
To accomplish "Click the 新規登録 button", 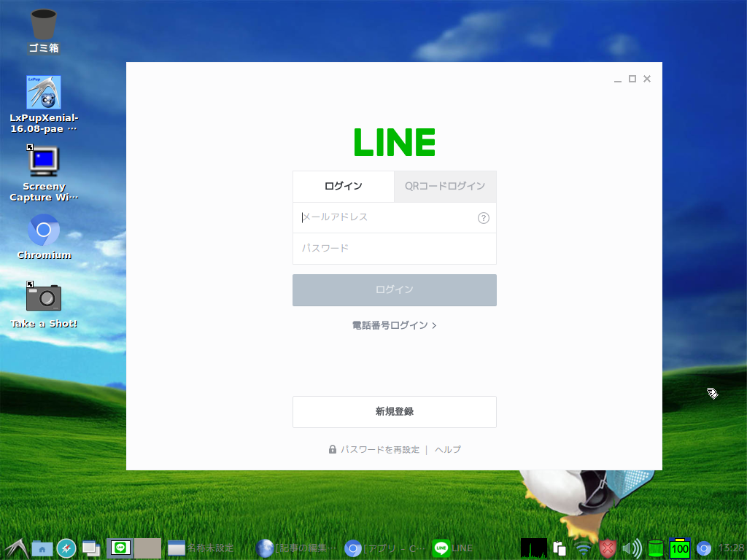I will pyautogui.click(x=395, y=412).
